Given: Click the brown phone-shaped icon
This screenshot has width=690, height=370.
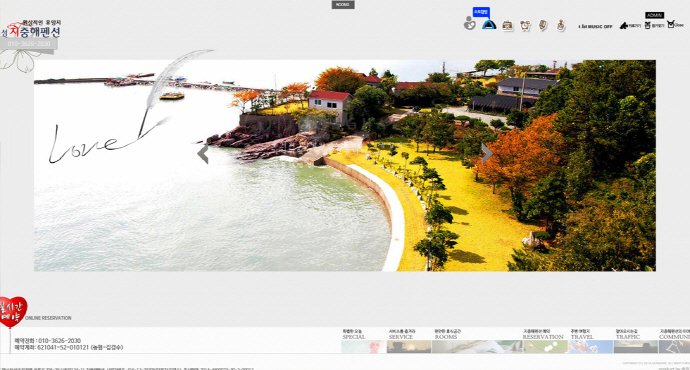Looking at the screenshot, I should click(x=543, y=25).
